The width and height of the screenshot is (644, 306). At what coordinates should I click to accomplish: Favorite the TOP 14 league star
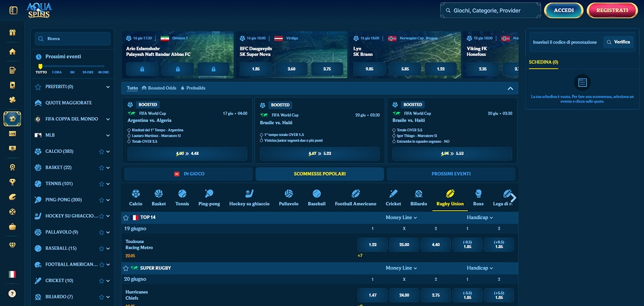pyautogui.click(x=126, y=218)
